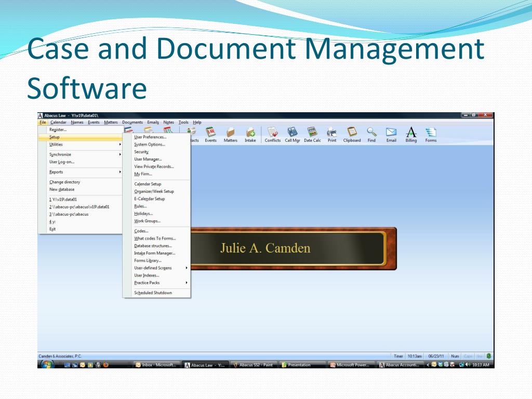The height and width of the screenshot is (399, 532).
Task: Select View Private Records...
Action: 157,167
